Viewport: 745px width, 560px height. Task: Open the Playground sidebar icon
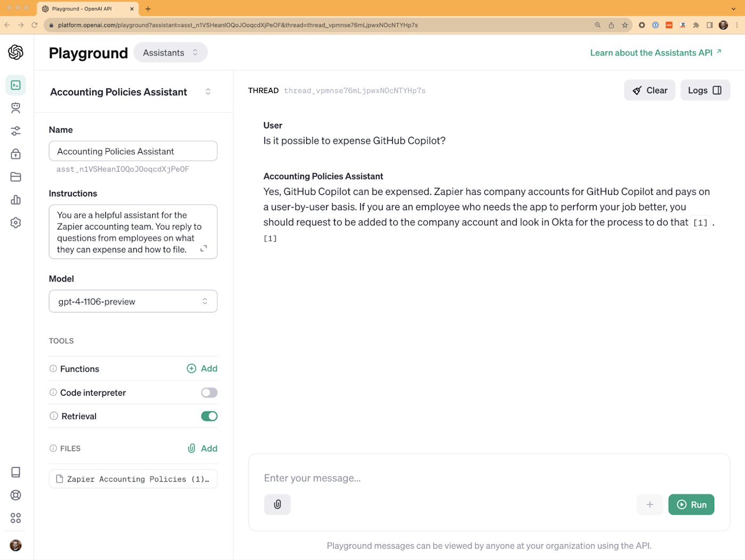(x=16, y=85)
